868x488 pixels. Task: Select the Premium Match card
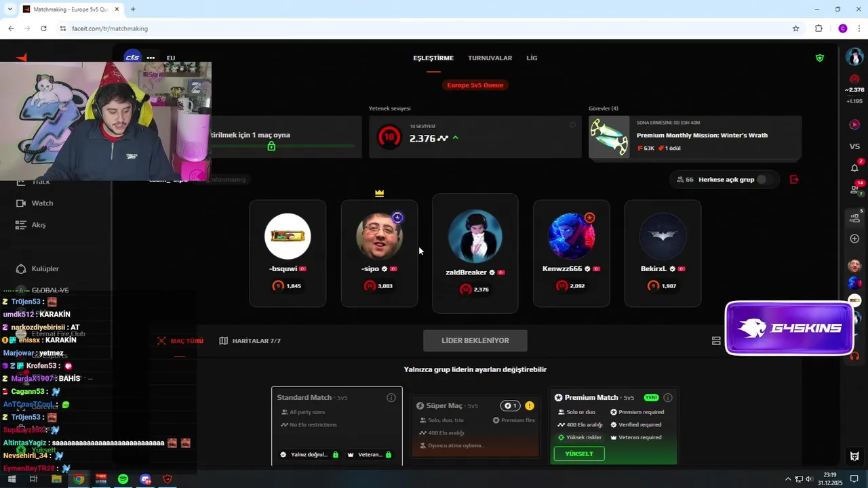coord(614,426)
